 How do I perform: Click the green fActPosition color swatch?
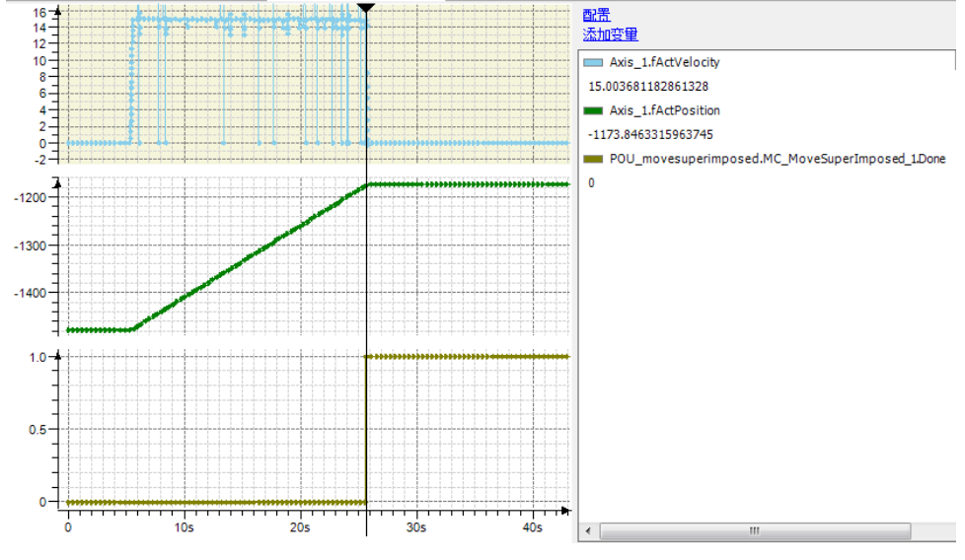coord(593,110)
